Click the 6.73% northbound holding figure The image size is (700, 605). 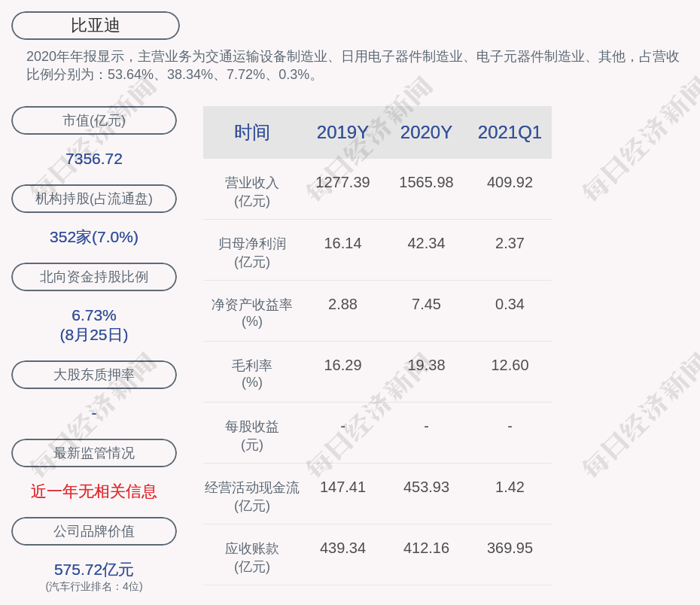click(x=94, y=315)
